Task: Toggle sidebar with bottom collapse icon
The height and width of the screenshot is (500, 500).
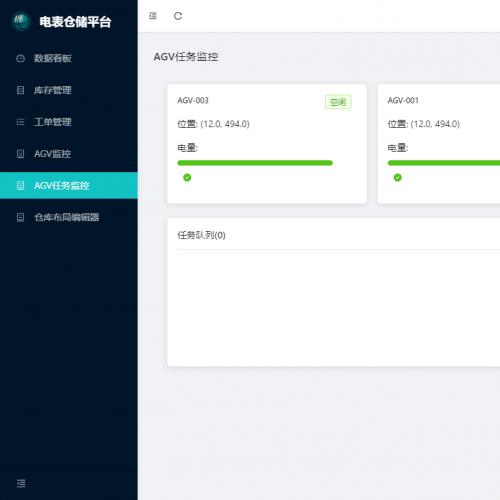Action: tap(21, 483)
